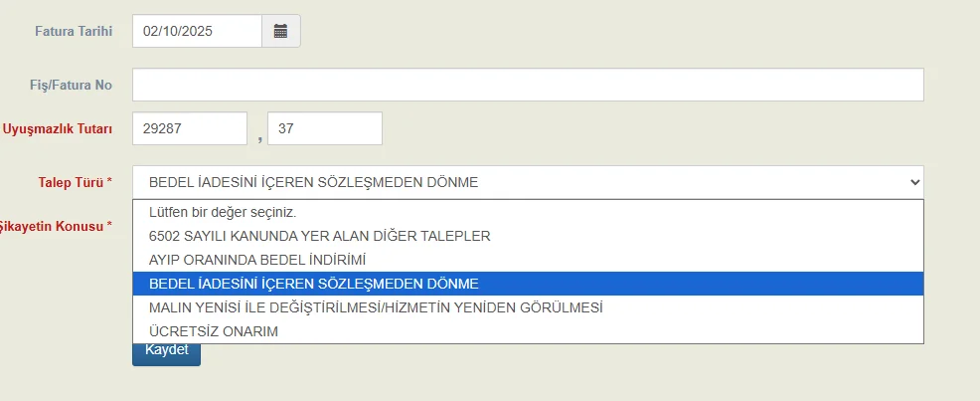Choose 'MALIN YENİSİ İLE DEĞİŞTİRİLMESİ' option
980x401 pixels.
coord(375,307)
